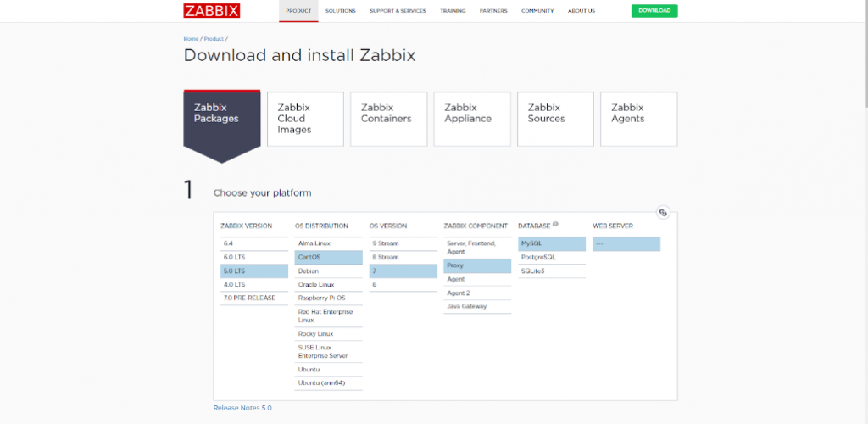
Task: Open the Partners menu
Action: tap(493, 11)
